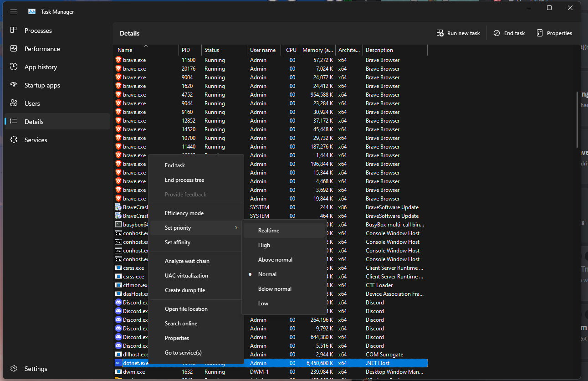Select the BraveSoftware Update x86 row
The width and height of the screenshot is (588, 381).
(x=270, y=207)
